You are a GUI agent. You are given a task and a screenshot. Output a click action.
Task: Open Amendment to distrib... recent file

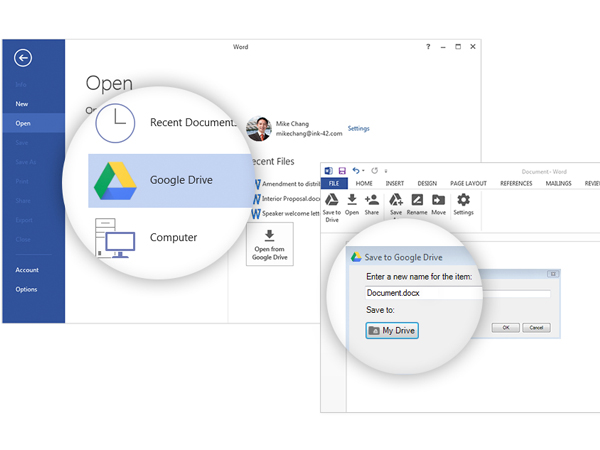coord(287,184)
